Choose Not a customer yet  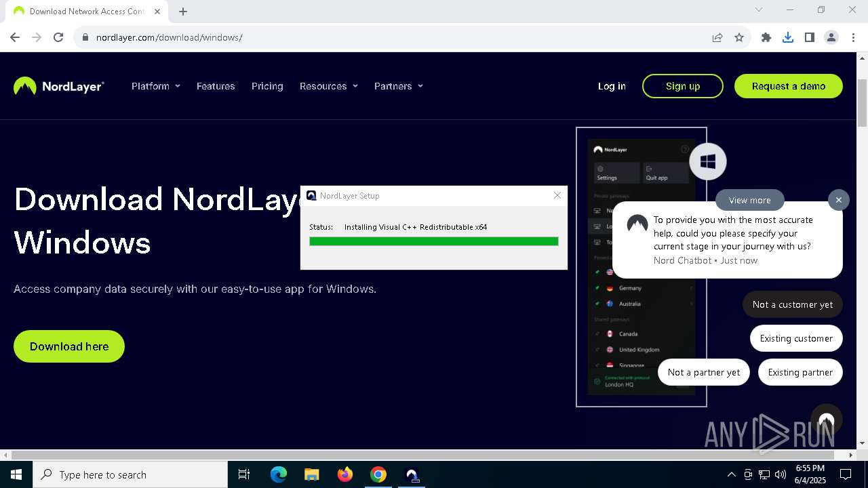click(x=793, y=304)
